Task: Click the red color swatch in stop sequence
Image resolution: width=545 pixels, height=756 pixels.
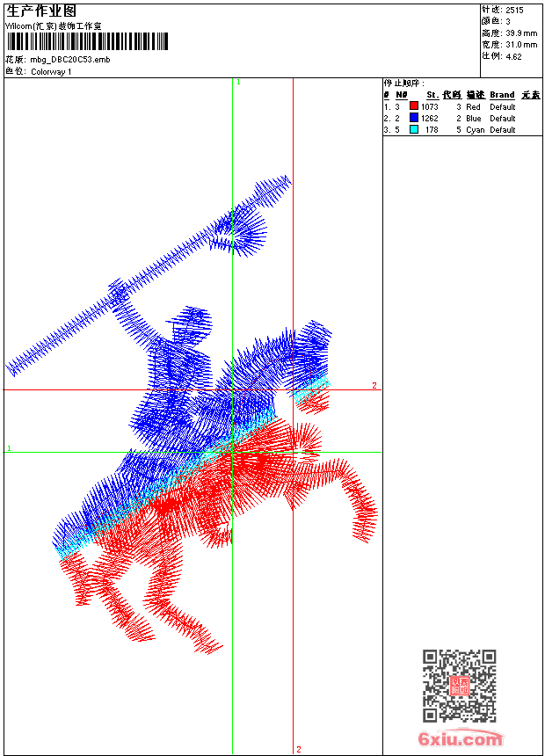Action: point(414,106)
